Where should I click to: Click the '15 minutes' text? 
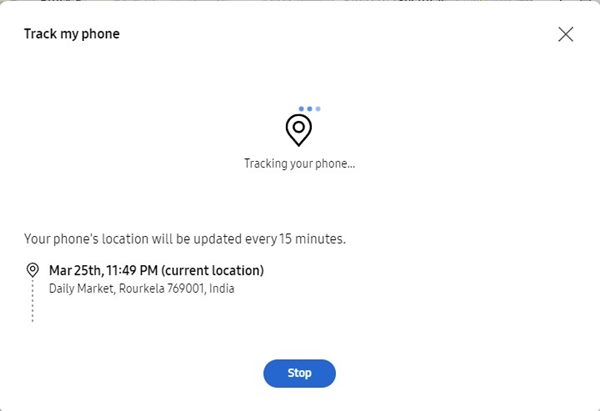pos(312,239)
